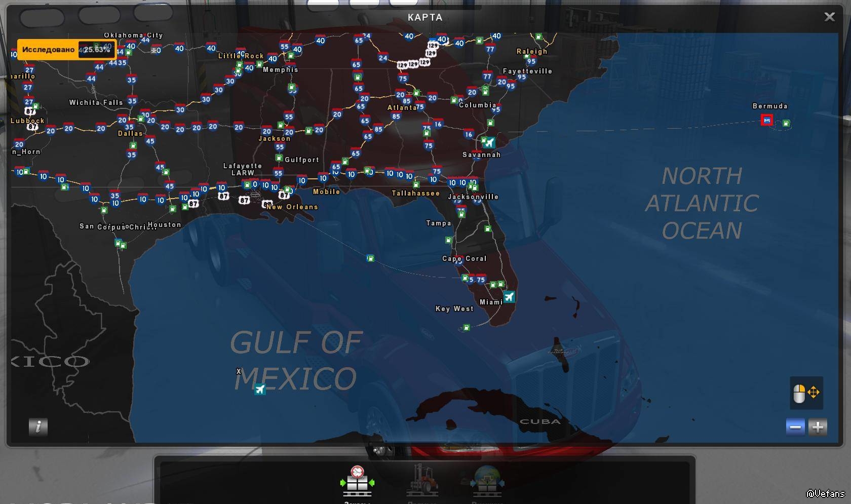Zoom out the map with minus button
The height and width of the screenshot is (504, 851).
tap(795, 427)
